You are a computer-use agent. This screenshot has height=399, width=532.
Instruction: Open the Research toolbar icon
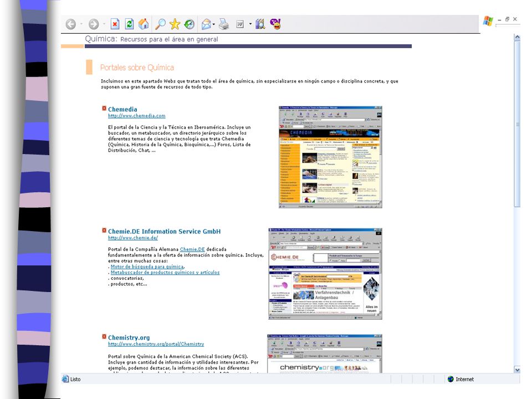coord(260,24)
